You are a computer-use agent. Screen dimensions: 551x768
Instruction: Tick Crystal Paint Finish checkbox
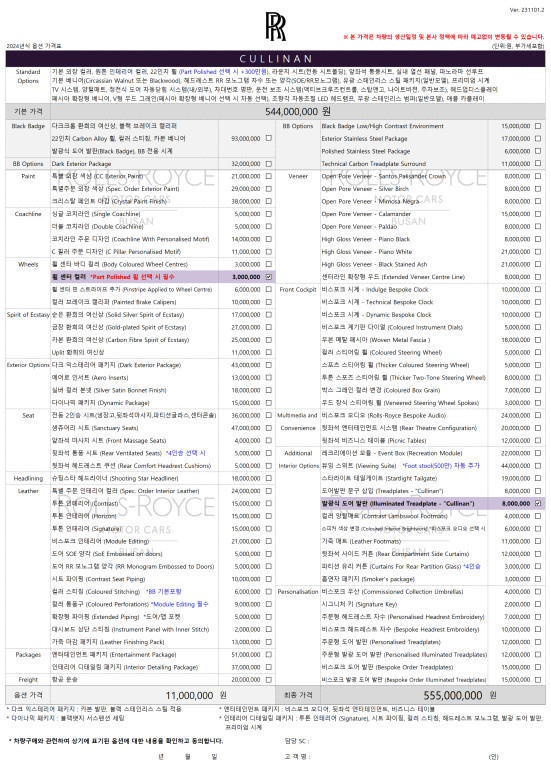268,201
